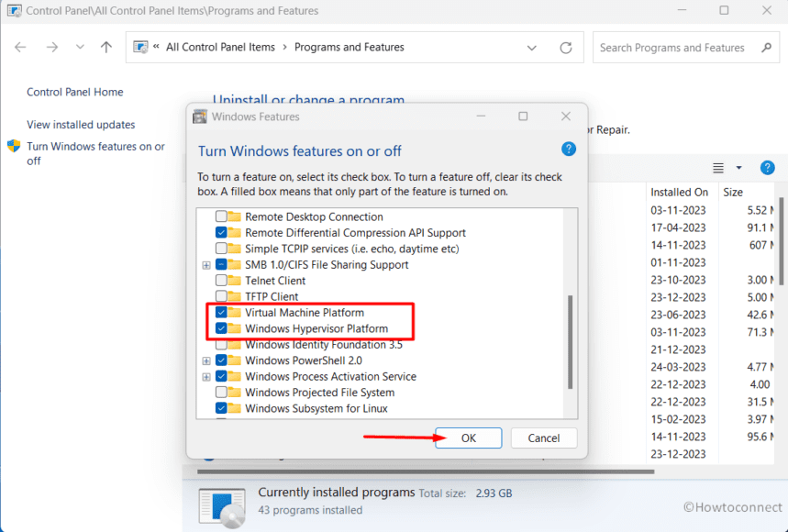Click the Telnet Client folder icon

click(234, 281)
